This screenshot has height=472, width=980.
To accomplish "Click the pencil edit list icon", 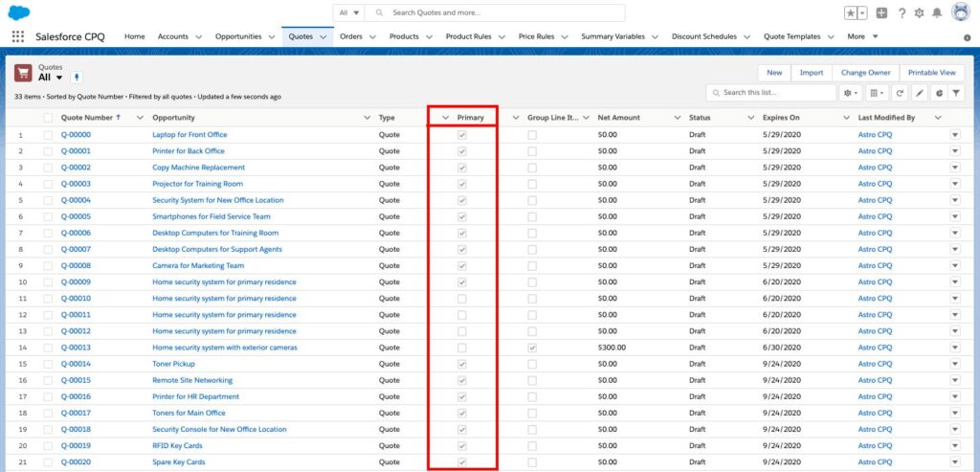I will (x=920, y=93).
